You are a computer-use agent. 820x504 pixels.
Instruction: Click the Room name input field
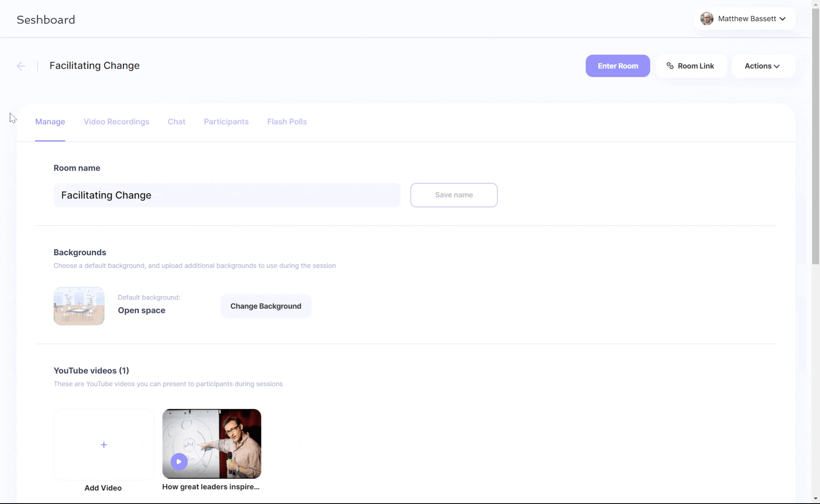tap(227, 195)
